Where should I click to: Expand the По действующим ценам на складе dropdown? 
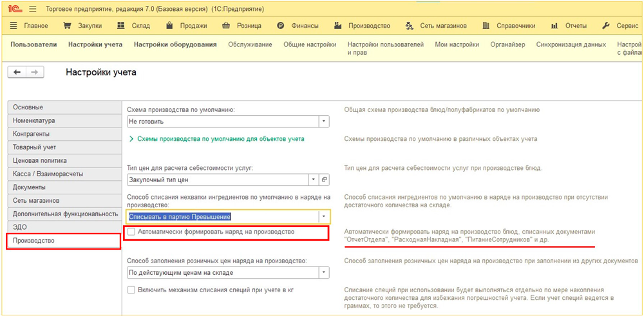tap(324, 273)
